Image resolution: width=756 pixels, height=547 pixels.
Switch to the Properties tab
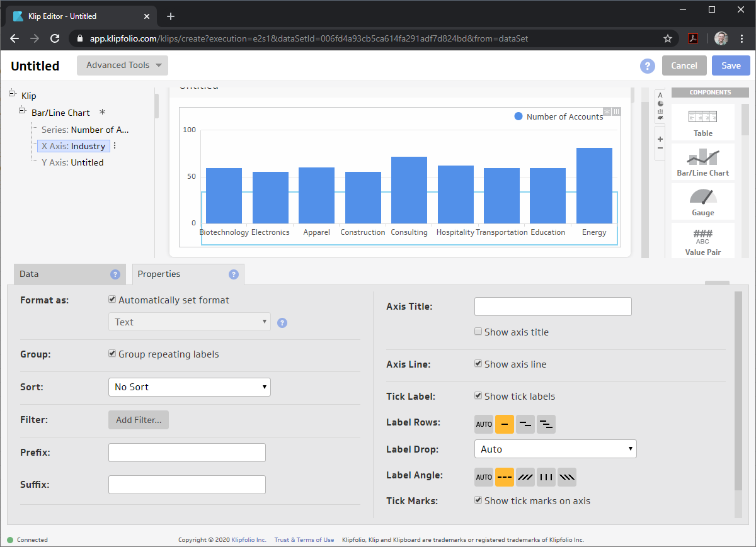coord(188,274)
